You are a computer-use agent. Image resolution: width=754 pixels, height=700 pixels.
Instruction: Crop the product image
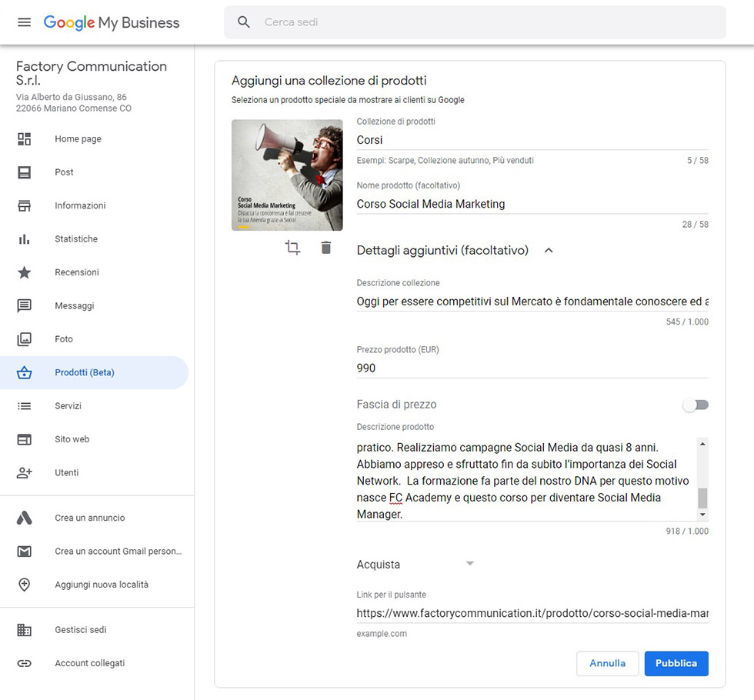tap(293, 248)
